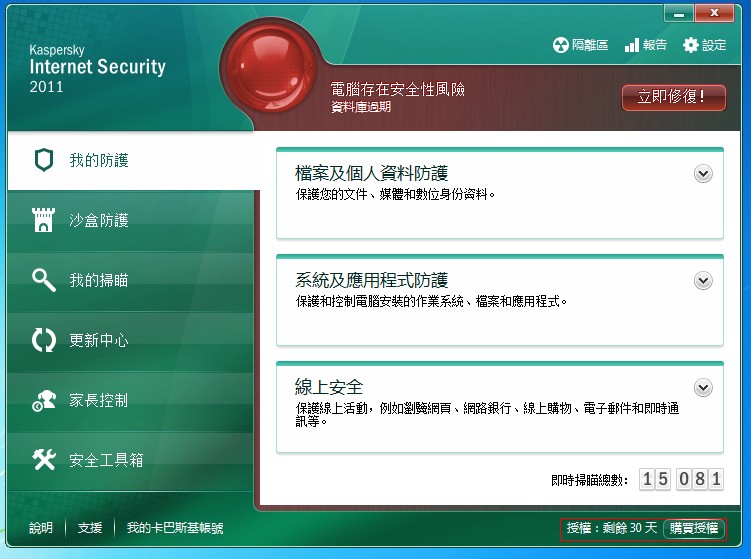This screenshot has width=751, height=559.
Task: Click the magnifier icon for 我的掃瞄
Action: 43,280
